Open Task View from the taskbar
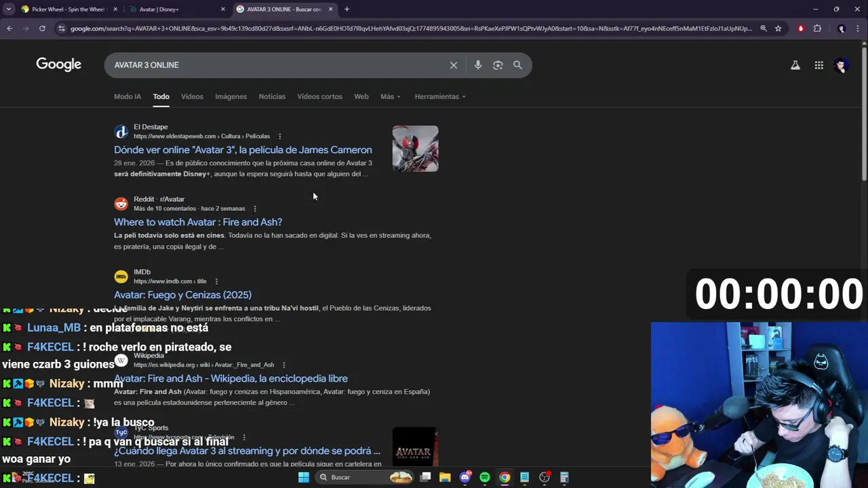The image size is (868, 488). (x=425, y=477)
